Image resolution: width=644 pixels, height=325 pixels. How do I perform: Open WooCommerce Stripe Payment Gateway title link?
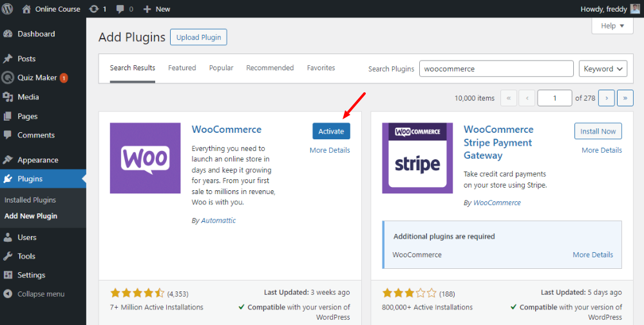(498, 143)
